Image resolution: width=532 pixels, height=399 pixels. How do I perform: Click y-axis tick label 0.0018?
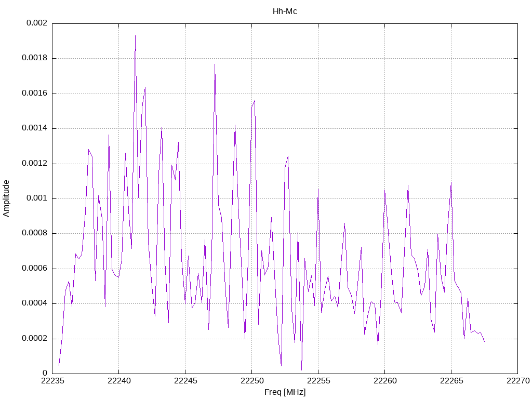34,58
